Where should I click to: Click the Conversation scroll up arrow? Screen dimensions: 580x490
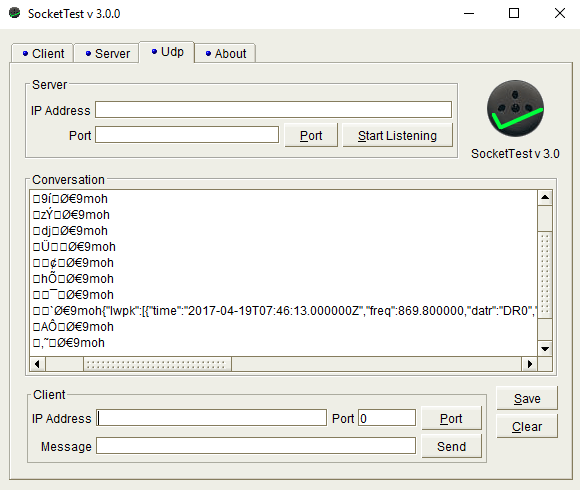545,197
